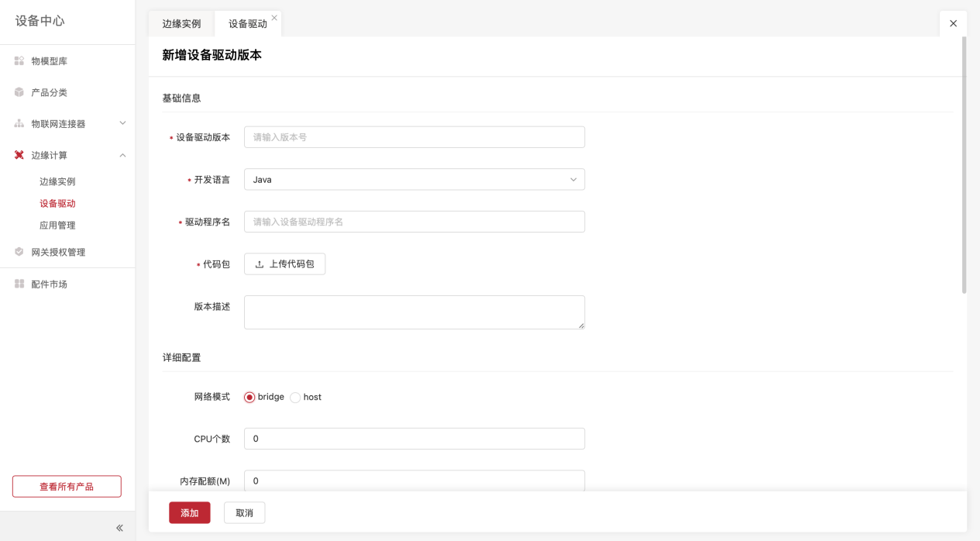Click the 上传代码包 upload button
Viewport: 980px width, 541px height.
click(284, 264)
